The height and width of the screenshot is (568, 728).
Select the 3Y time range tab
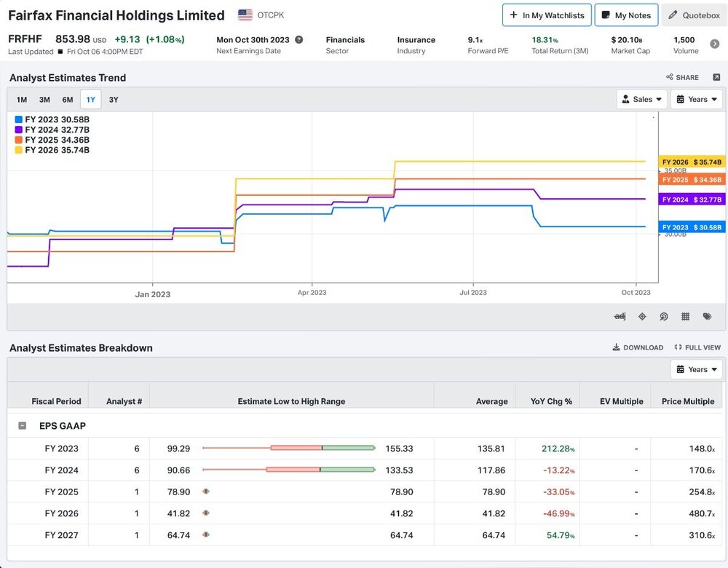coord(114,99)
